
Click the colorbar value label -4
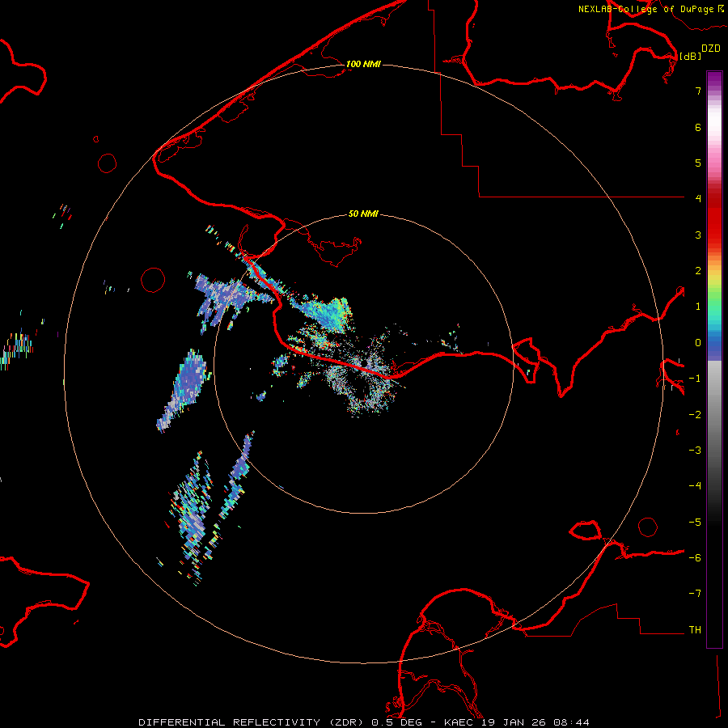(x=695, y=486)
